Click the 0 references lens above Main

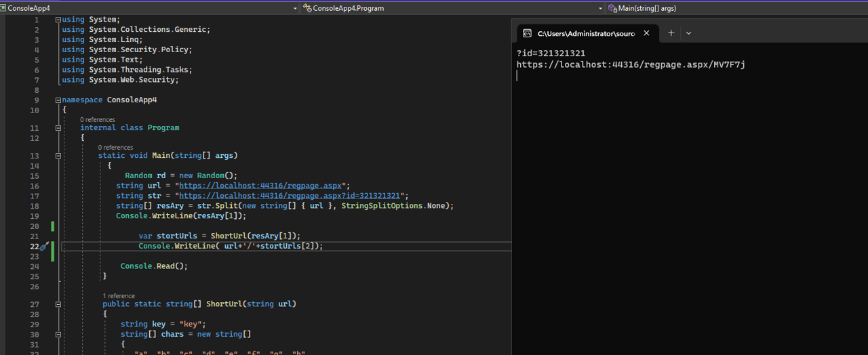(115, 148)
